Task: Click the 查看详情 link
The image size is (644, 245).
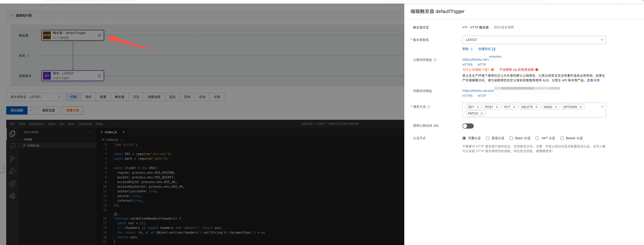Action: coord(593,80)
